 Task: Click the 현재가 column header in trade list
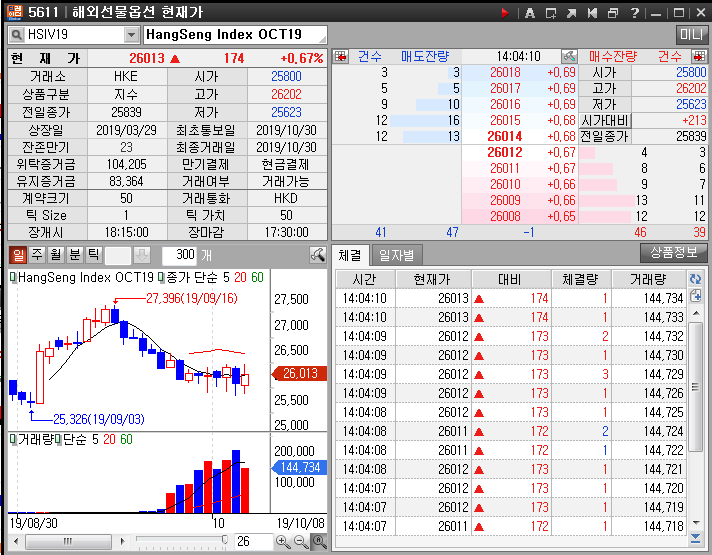(433, 279)
